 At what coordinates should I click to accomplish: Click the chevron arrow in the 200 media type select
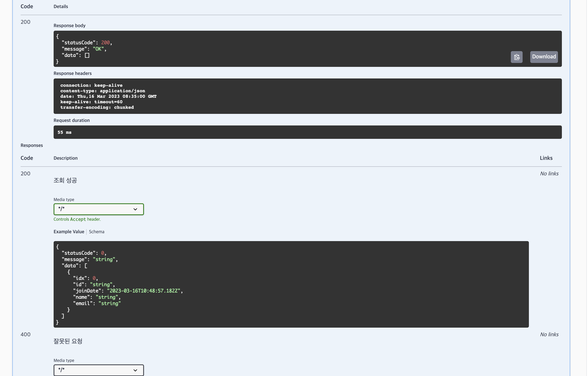135,209
